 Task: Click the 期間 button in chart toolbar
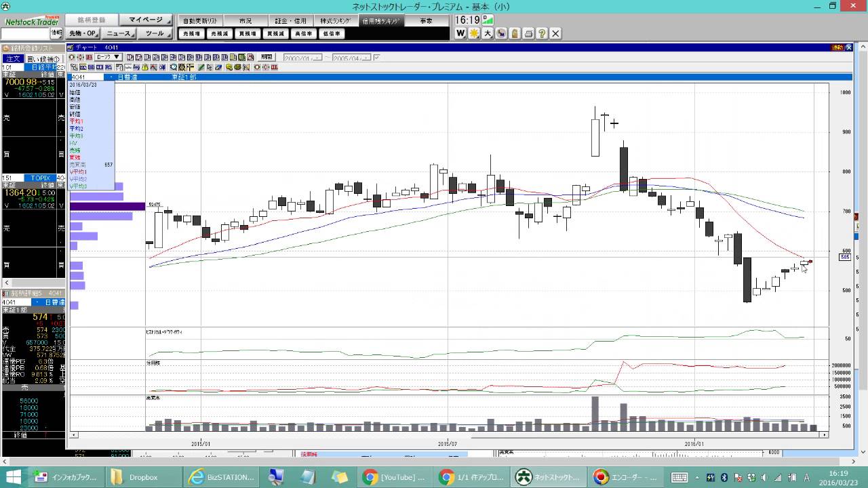(x=267, y=58)
